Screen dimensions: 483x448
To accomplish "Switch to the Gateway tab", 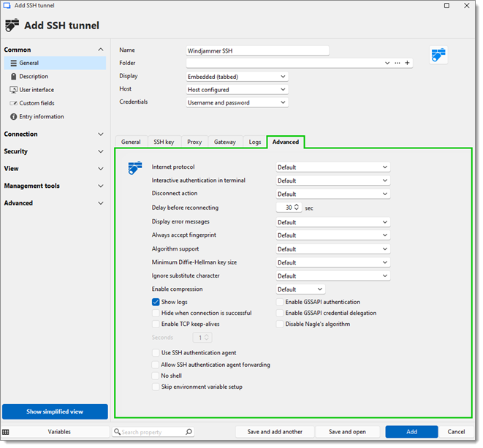I will click(224, 142).
